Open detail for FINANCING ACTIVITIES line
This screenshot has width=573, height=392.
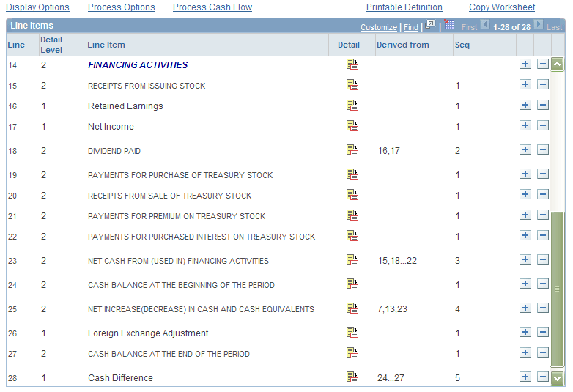point(352,64)
